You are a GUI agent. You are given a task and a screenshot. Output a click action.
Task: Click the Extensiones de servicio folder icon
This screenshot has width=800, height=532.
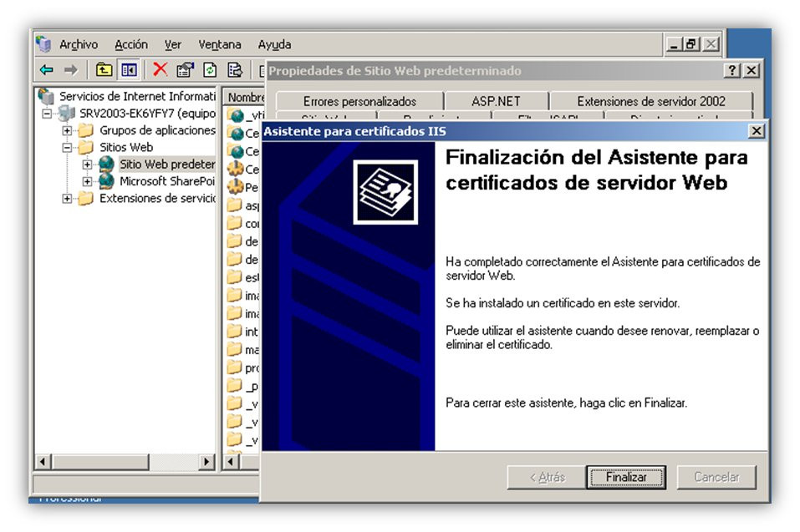(x=86, y=198)
